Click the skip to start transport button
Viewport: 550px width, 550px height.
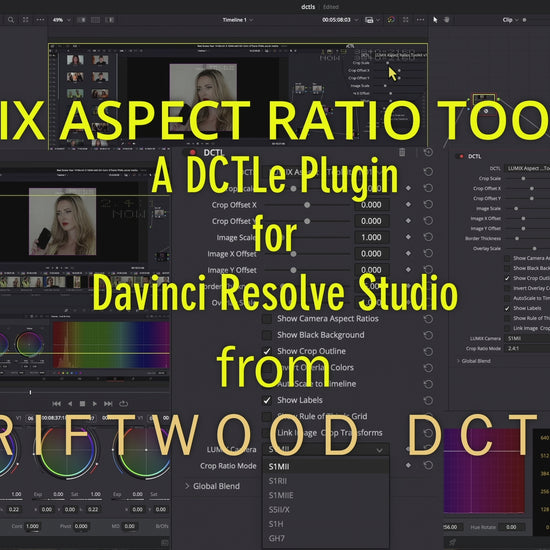click(56, 404)
